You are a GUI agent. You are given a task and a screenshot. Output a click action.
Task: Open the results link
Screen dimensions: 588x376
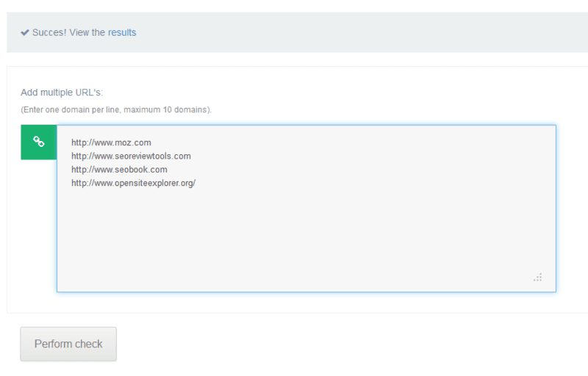click(x=122, y=32)
